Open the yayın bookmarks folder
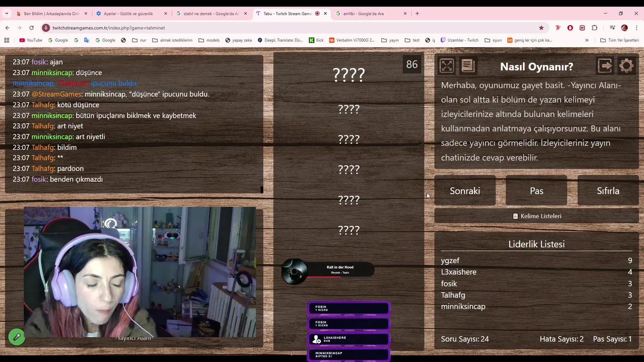This screenshot has height=362, width=644. 390,40
